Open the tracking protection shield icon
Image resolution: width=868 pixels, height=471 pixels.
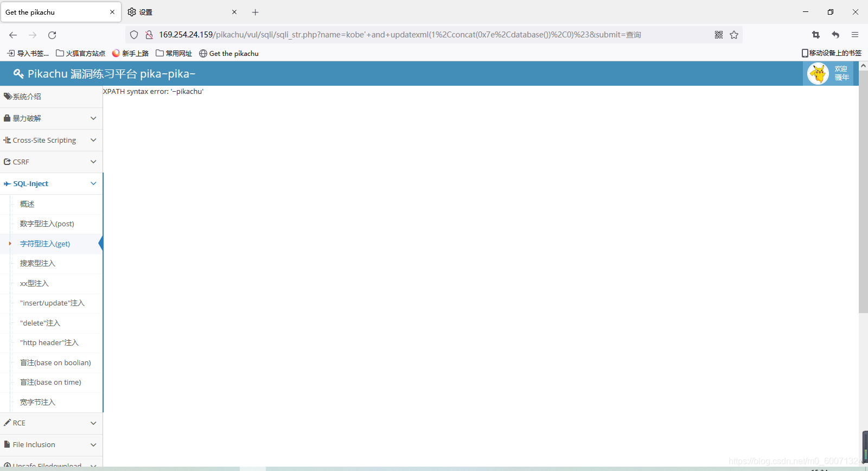[x=134, y=35]
